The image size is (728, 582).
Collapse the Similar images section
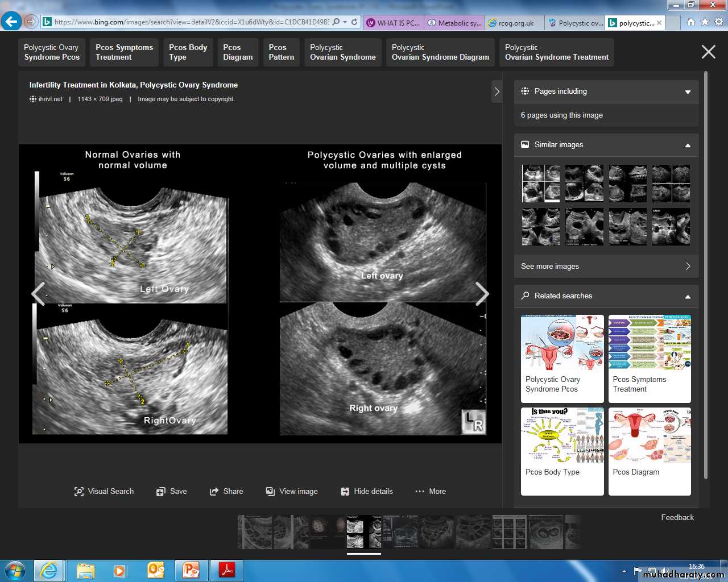[688, 145]
